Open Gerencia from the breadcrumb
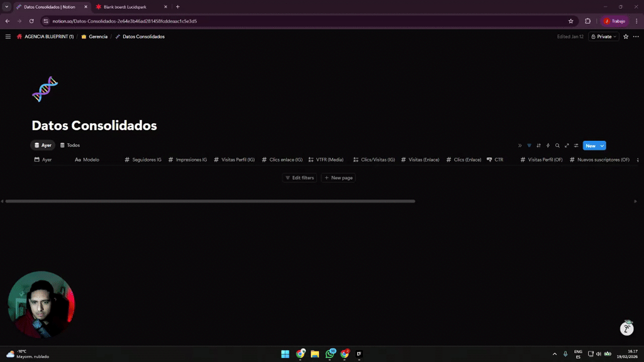The width and height of the screenshot is (644, 362). [95, 36]
